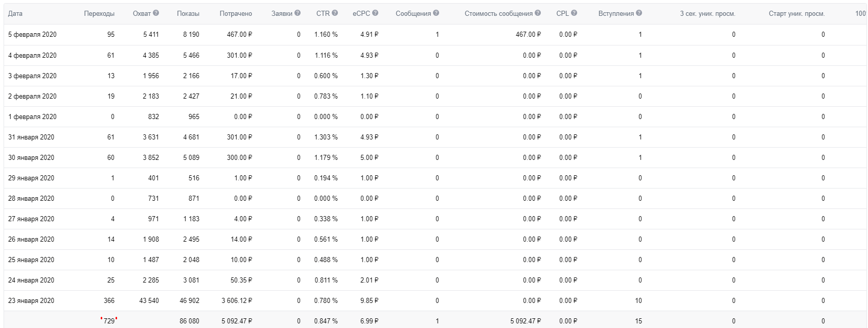Click the total Переходы value 729
The height and width of the screenshot is (328, 868).
pyautogui.click(x=109, y=321)
